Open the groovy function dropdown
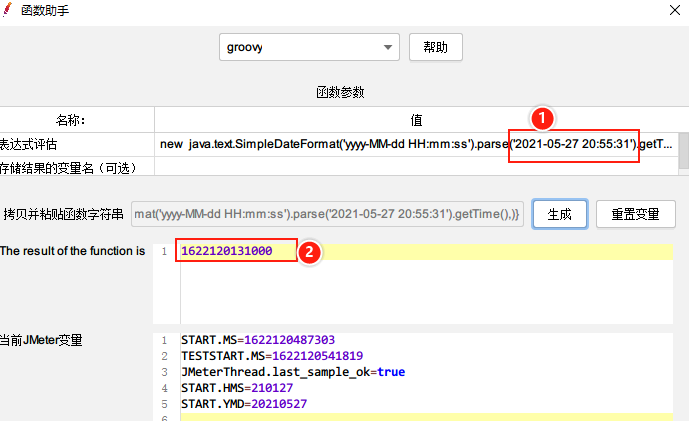The width and height of the screenshot is (689, 421). click(x=309, y=47)
